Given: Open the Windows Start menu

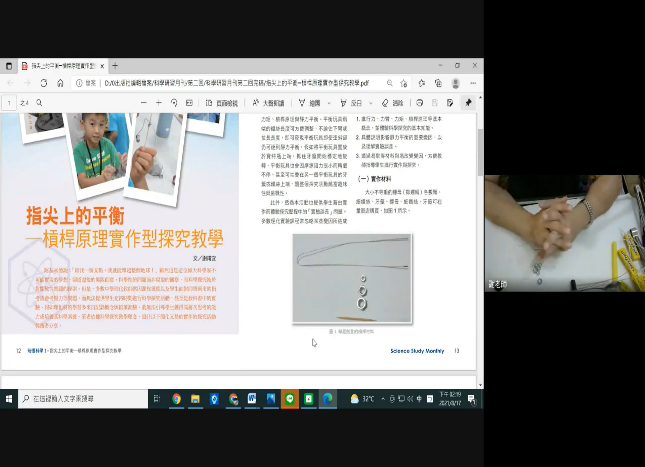Looking at the screenshot, I should pyautogui.click(x=9, y=399).
